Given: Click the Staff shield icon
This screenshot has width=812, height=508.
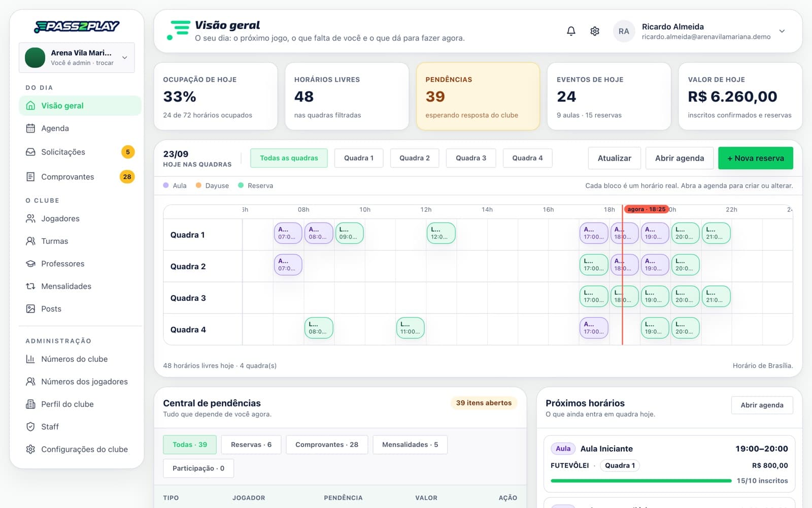Looking at the screenshot, I should click(30, 427).
